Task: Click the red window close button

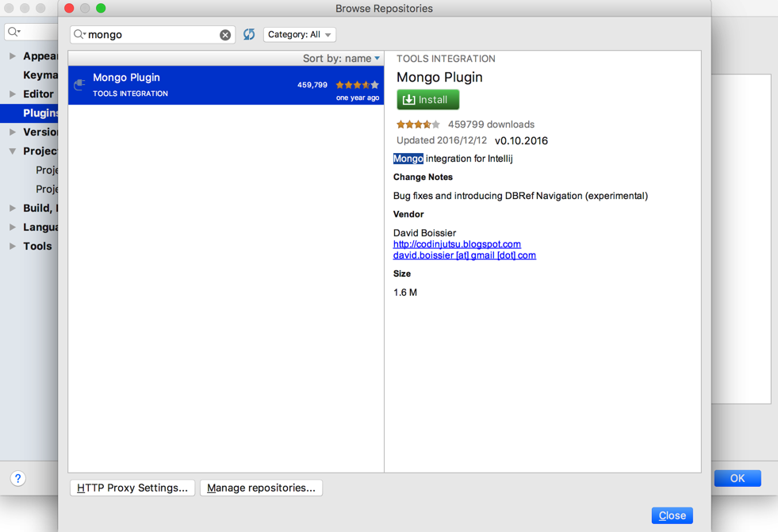Action: [x=69, y=8]
